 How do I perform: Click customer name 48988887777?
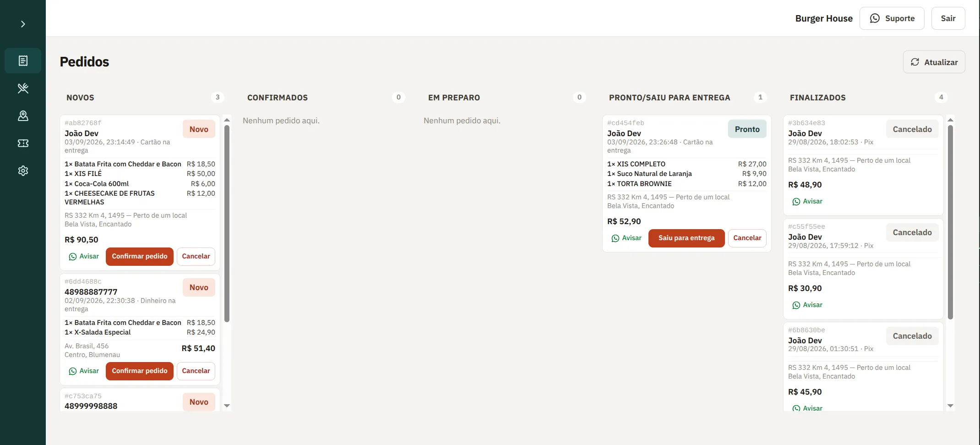[91, 292]
